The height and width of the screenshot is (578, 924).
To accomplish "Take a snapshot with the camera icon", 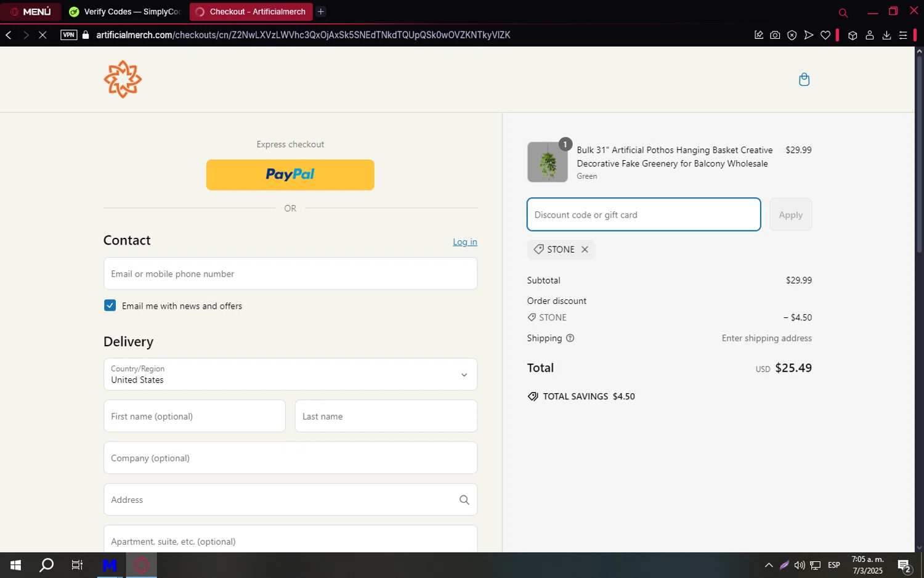I will pyautogui.click(x=775, y=35).
